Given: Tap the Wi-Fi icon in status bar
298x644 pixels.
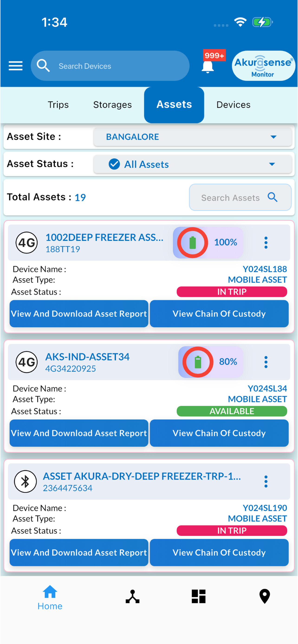Looking at the screenshot, I should pyautogui.click(x=240, y=22).
